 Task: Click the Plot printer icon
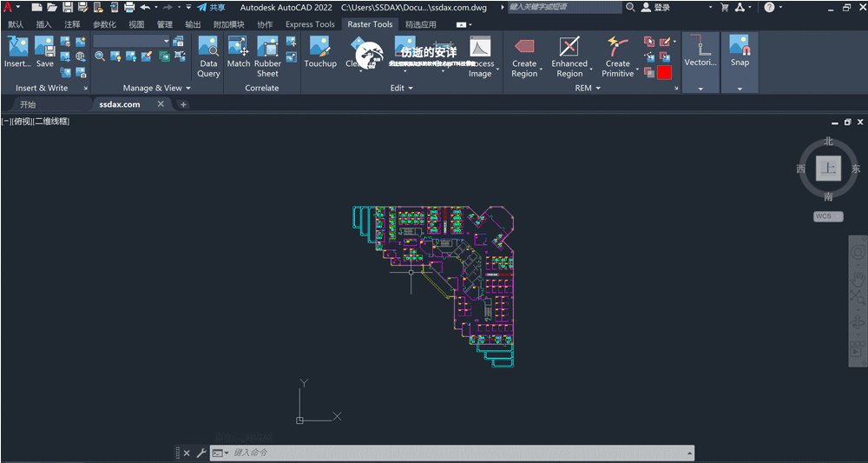(x=129, y=8)
